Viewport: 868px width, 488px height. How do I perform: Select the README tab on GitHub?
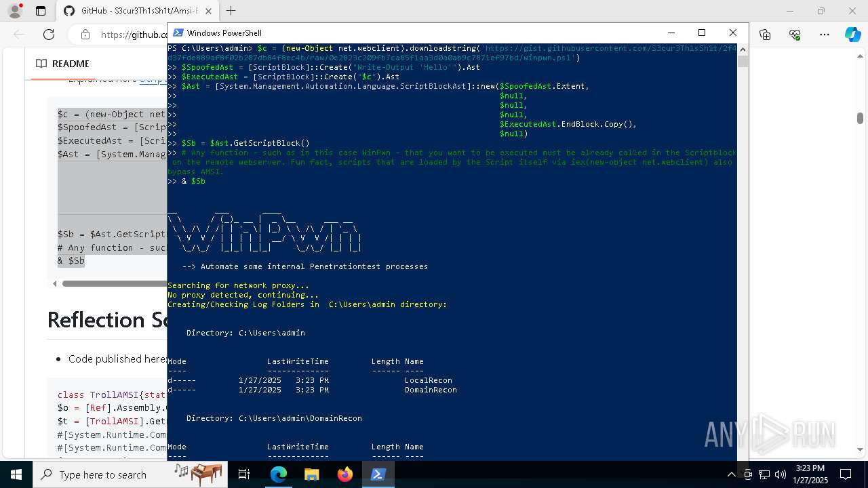point(62,64)
